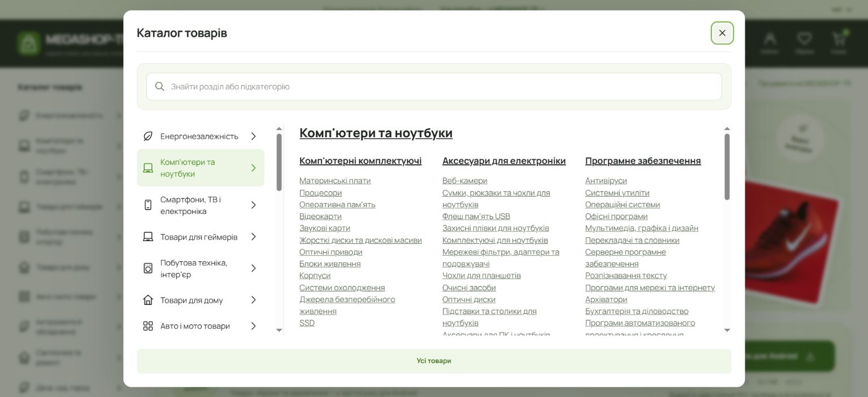Expand Товари для геймерів chevron
Image resolution: width=868 pixels, height=397 pixels.
pyautogui.click(x=254, y=237)
